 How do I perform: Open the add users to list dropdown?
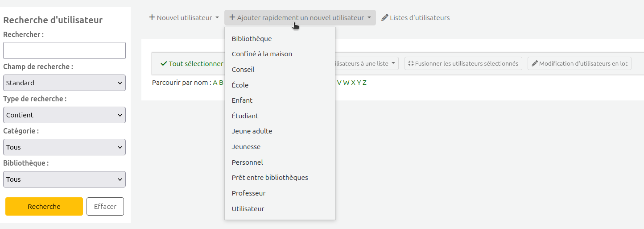coord(367,63)
